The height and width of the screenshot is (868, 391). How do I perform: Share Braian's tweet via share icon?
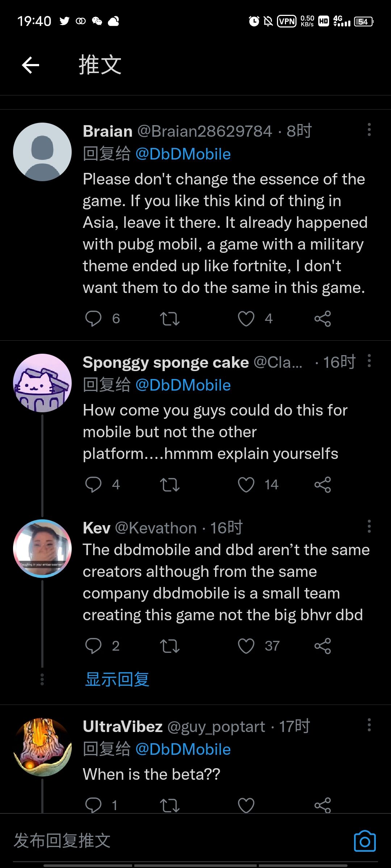(323, 319)
